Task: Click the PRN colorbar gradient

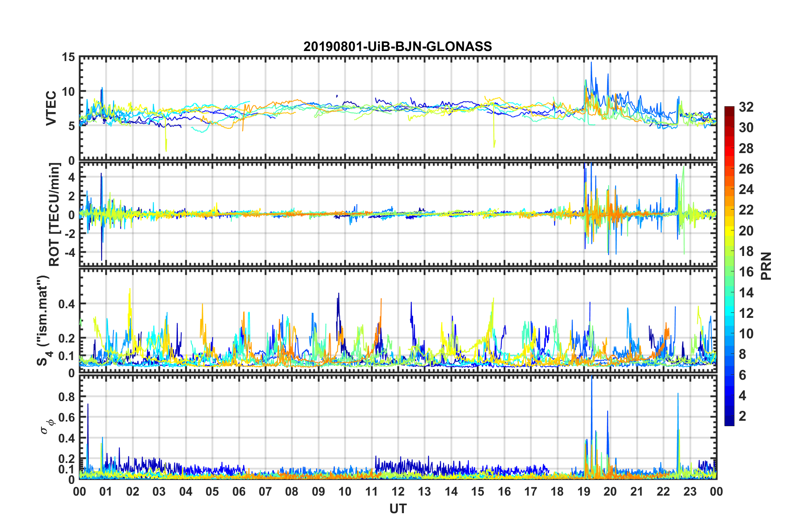Action: point(729,266)
